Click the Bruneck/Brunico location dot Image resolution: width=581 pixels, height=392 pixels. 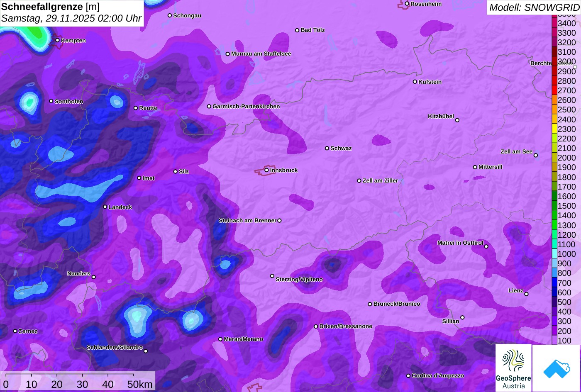(370, 304)
